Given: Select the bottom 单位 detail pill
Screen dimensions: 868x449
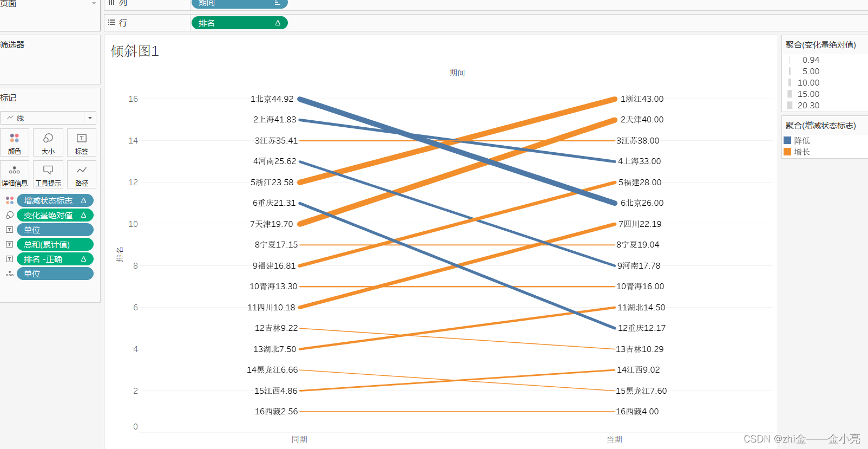Looking at the screenshot, I should coord(55,274).
